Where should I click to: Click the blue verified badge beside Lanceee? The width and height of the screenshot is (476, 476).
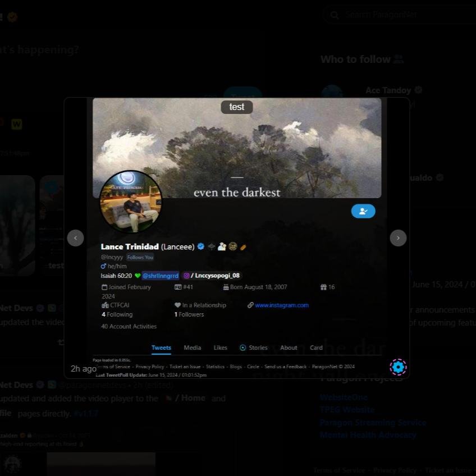point(200,246)
